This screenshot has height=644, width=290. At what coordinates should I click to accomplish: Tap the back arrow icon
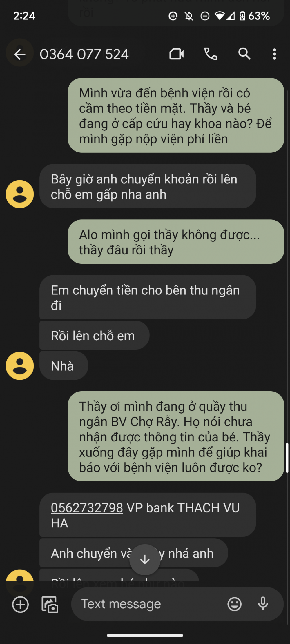(x=20, y=54)
